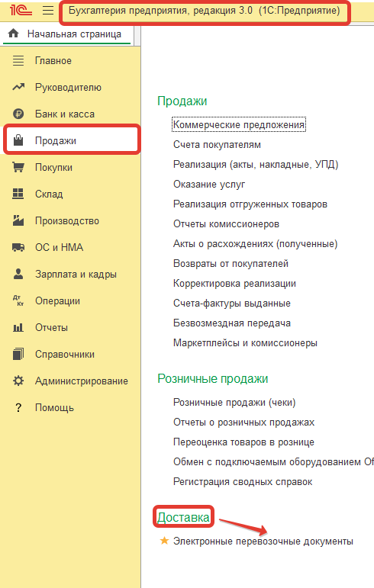Open Счета покупателям
Viewport: 374px width, 588px height.
[x=217, y=145]
